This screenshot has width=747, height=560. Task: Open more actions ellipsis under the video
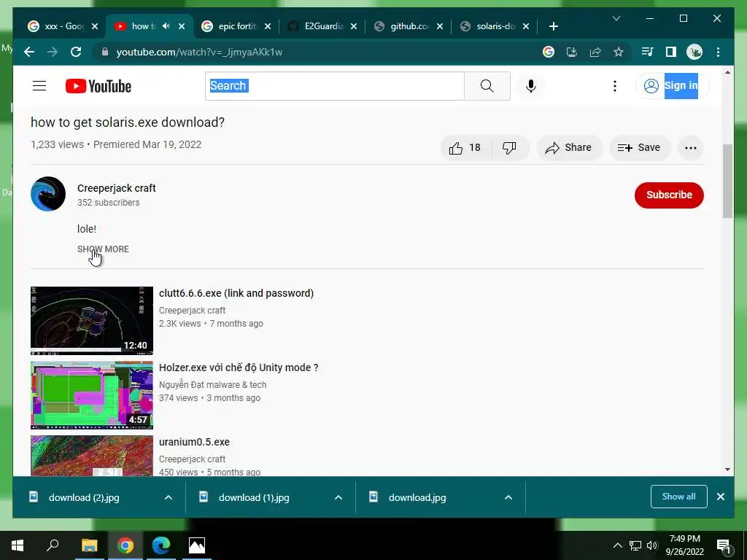690,148
